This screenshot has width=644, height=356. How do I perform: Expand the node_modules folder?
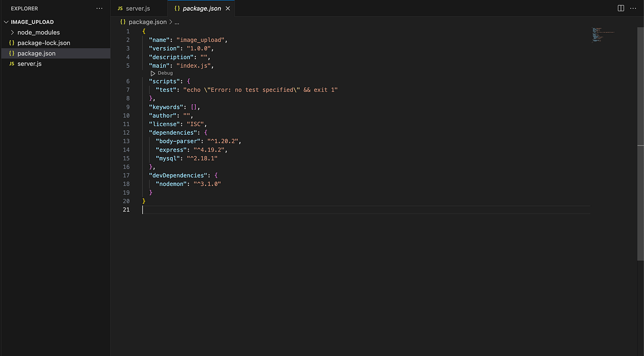tap(11, 32)
